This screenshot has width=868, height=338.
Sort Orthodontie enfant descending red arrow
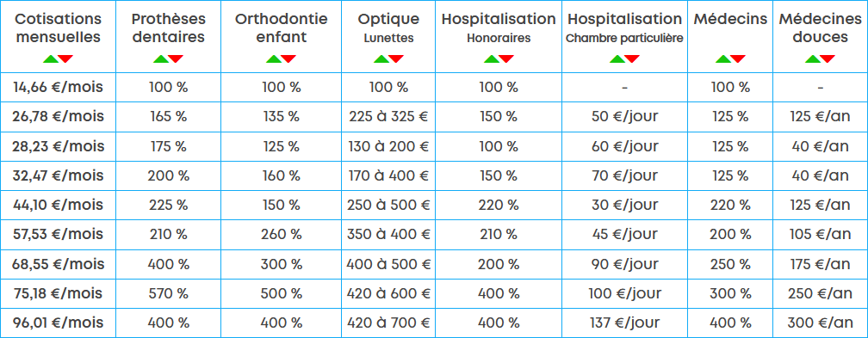click(x=288, y=58)
